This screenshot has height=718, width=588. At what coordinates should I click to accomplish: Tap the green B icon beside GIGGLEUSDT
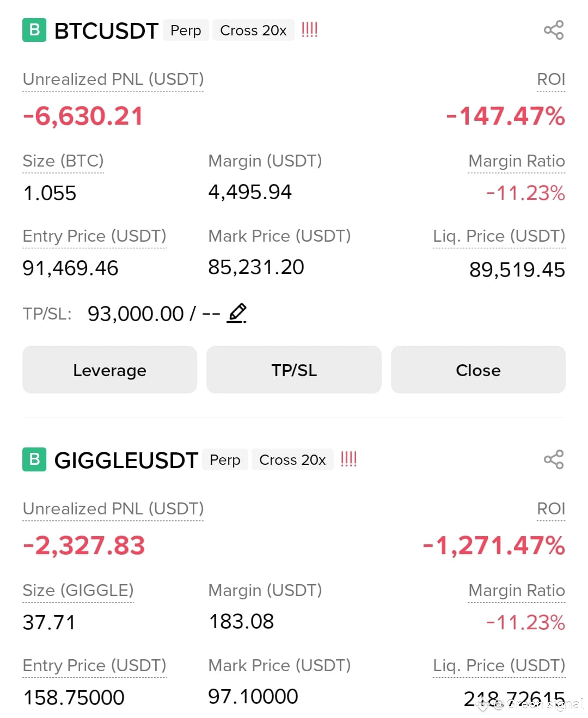tap(34, 459)
